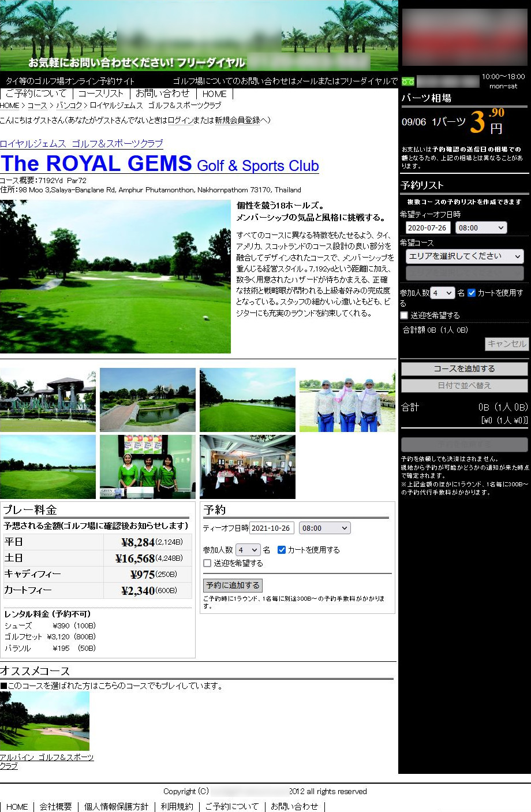Open the green with flag thumbnail

click(48, 467)
